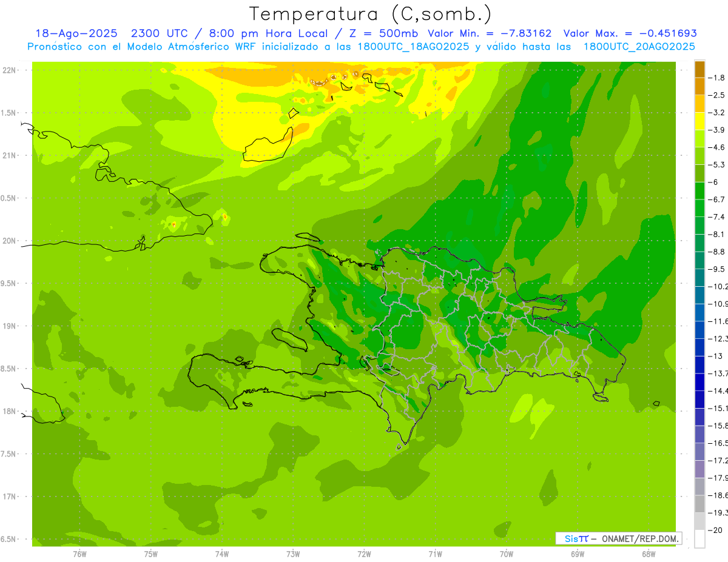Click the '18N' latitude label
This screenshot has width=728, height=562.
pyautogui.click(x=8, y=412)
